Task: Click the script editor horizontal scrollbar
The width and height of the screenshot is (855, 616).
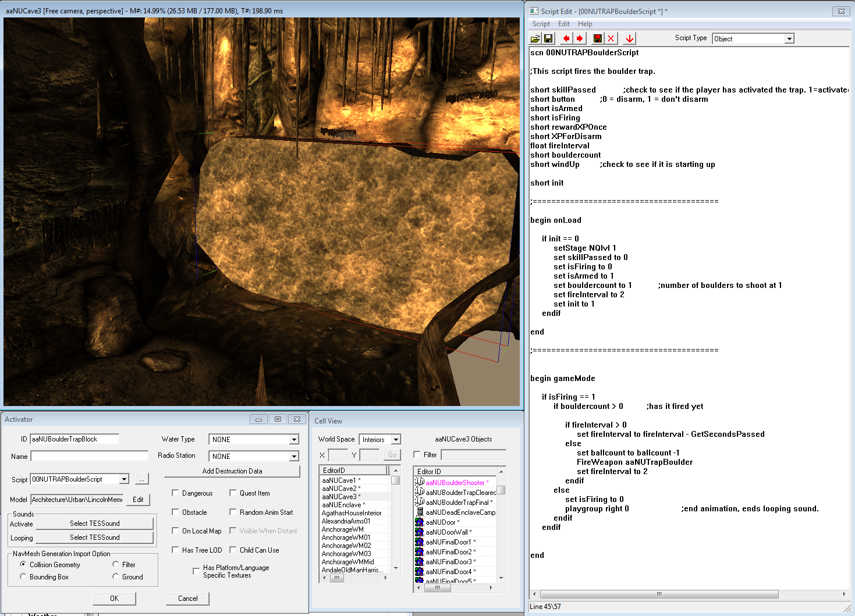Action: [x=659, y=594]
